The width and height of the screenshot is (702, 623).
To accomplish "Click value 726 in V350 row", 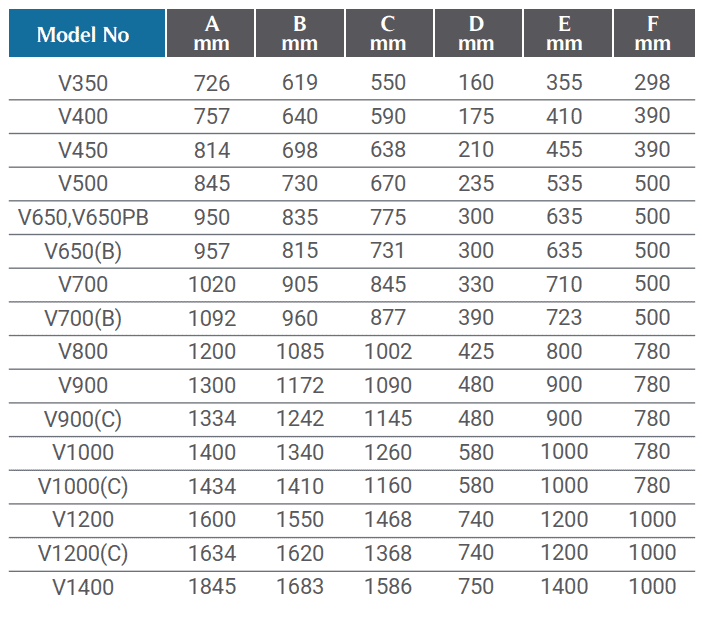I will click(212, 83).
